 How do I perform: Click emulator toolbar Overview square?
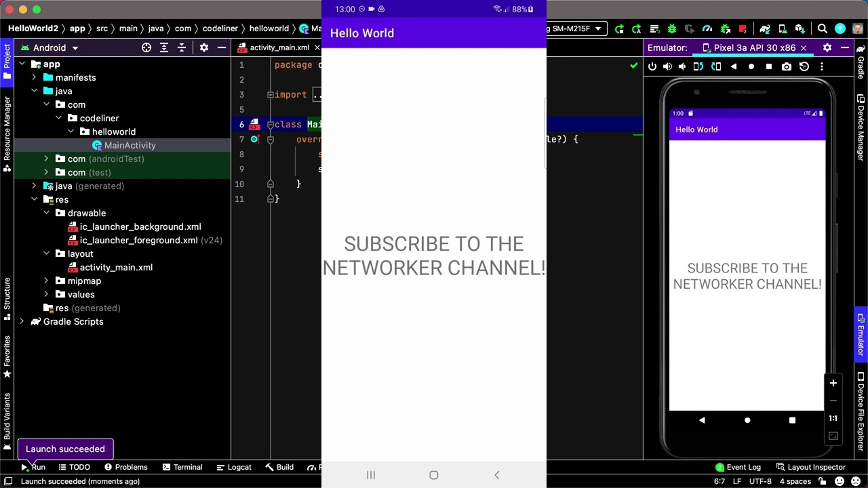(769, 66)
